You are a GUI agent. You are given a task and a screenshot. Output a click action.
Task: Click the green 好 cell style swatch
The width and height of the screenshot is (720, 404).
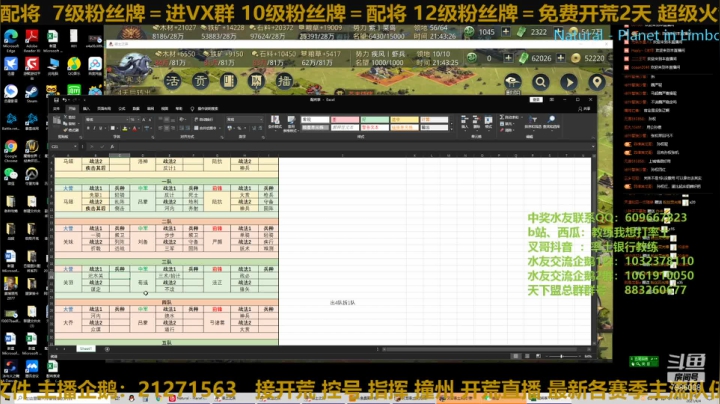tap(374, 119)
